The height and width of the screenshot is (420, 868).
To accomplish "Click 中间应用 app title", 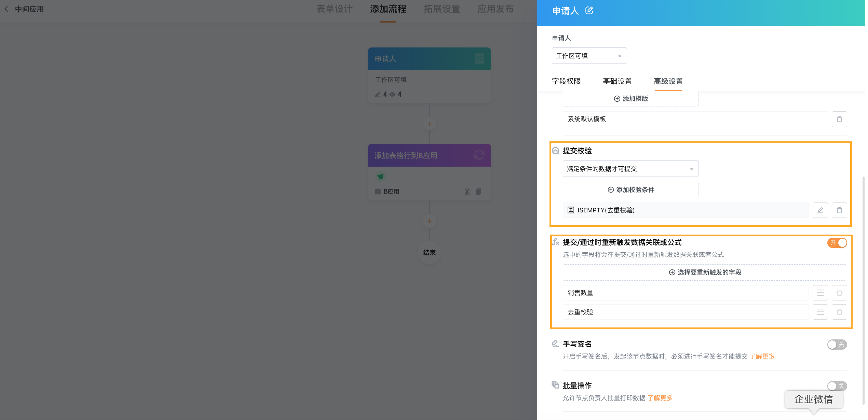I will [29, 9].
